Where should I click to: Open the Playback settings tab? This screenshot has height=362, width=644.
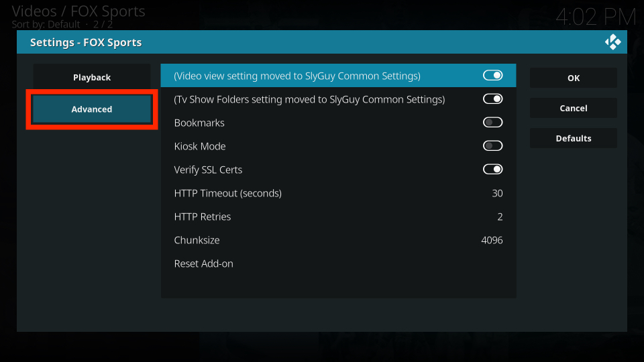[x=92, y=77]
